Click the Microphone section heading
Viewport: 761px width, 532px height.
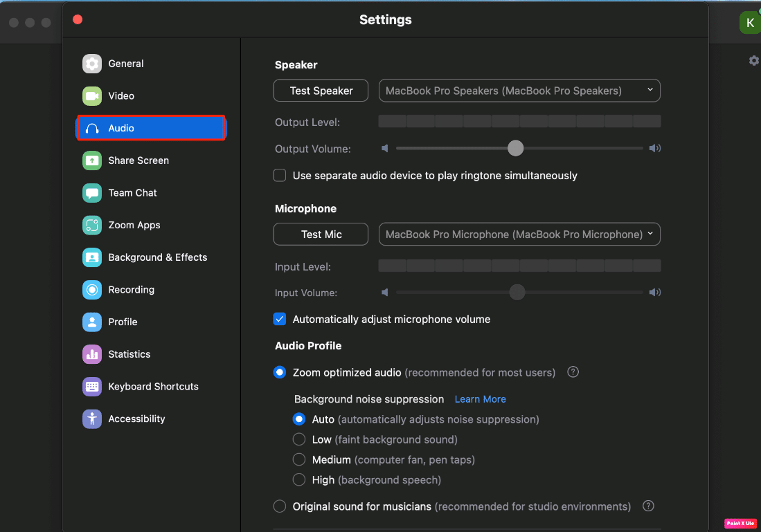pyautogui.click(x=306, y=208)
